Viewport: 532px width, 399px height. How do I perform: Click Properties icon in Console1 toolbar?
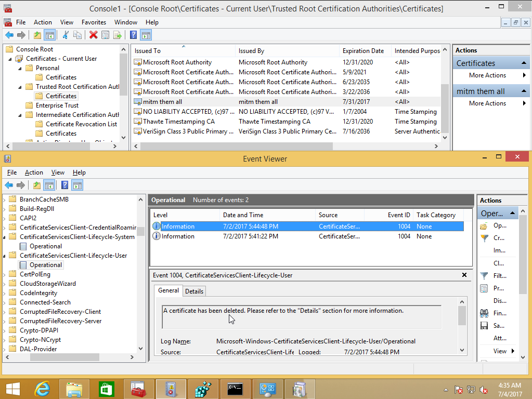105,35
